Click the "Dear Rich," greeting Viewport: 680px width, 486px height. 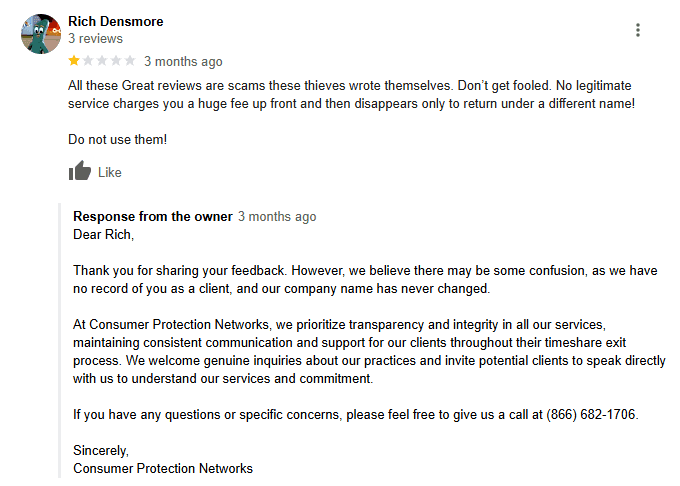[103, 235]
